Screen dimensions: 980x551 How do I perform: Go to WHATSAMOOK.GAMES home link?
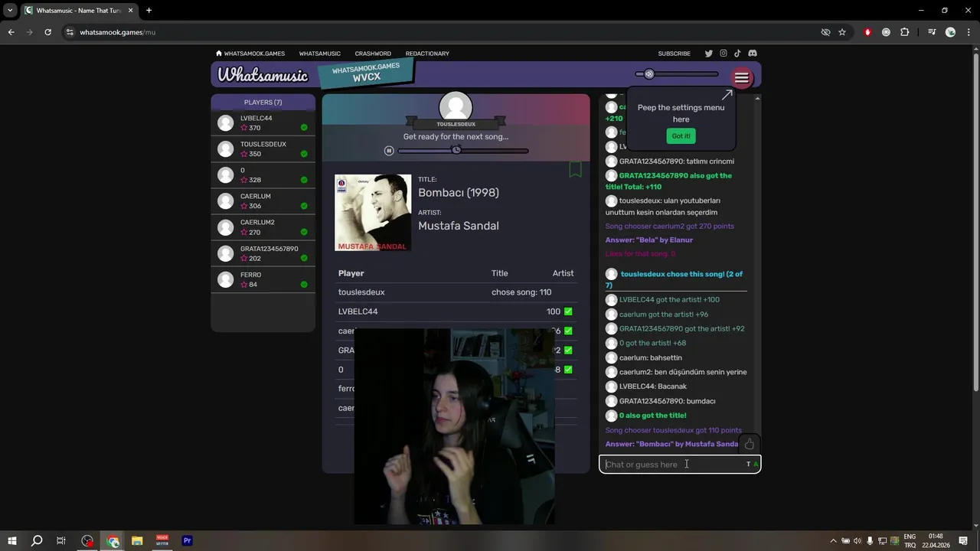click(x=250, y=54)
